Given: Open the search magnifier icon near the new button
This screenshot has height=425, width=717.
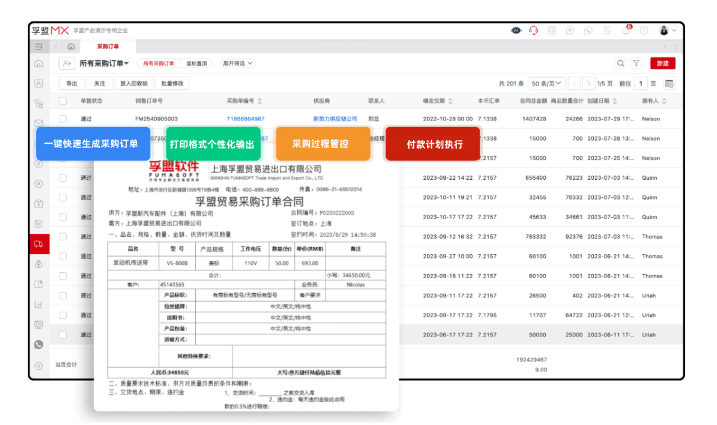Looking at the screenshot, I should tap(621, 63).
